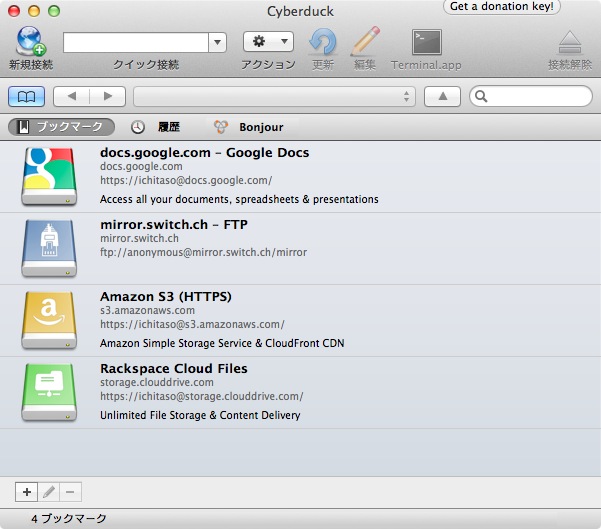This screenshot has width=601, height=529.
Task: Select the ブックマーク tab
Action: click(x=61, y=127)
